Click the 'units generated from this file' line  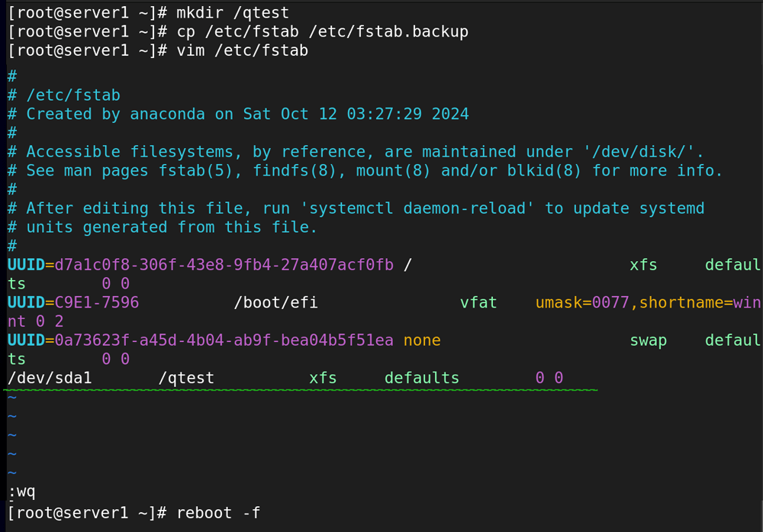[x=163, y=227]
